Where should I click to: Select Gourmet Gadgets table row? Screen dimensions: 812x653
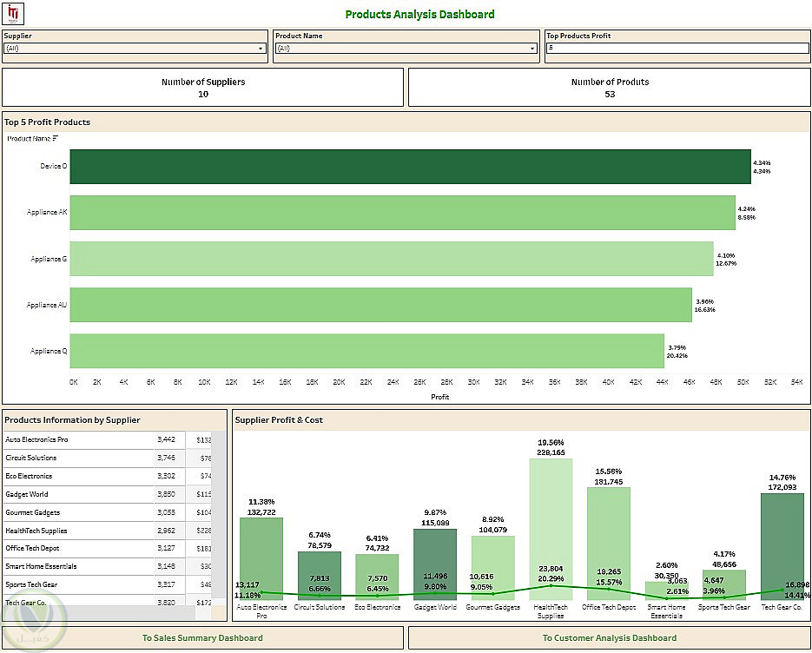[x=108, y=512]
